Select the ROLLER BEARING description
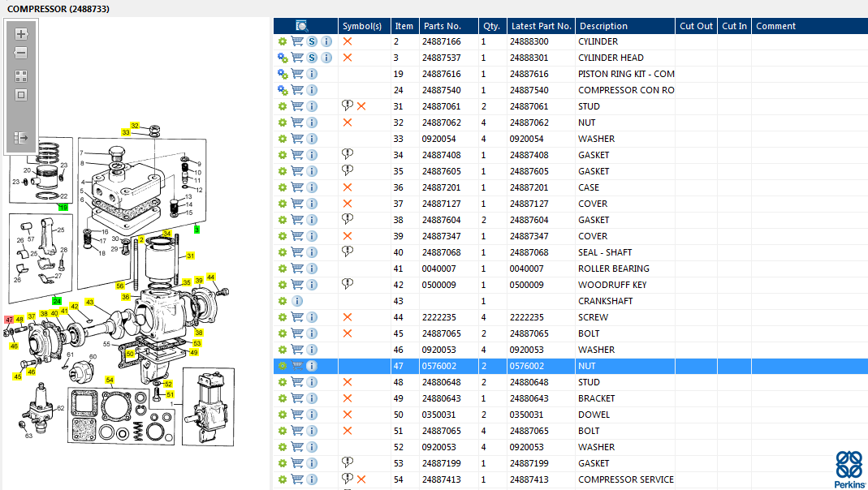 [x=613, y=269]
